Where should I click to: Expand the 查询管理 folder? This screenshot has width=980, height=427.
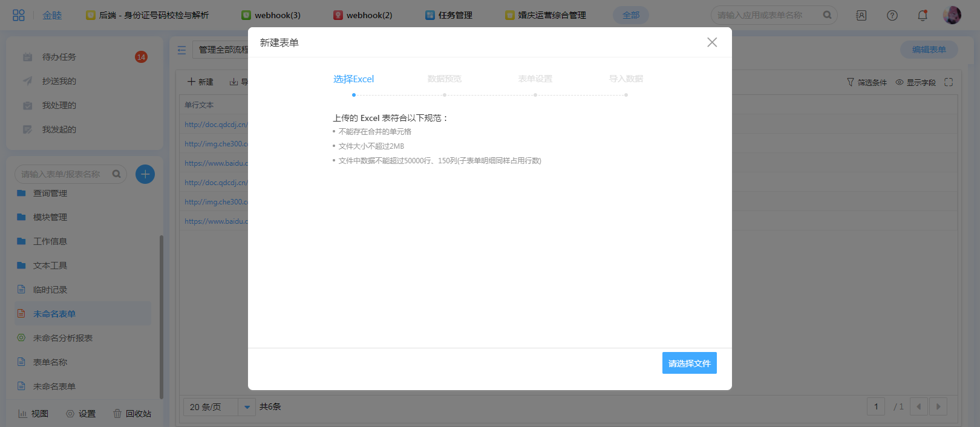click(x=50, y=193)
